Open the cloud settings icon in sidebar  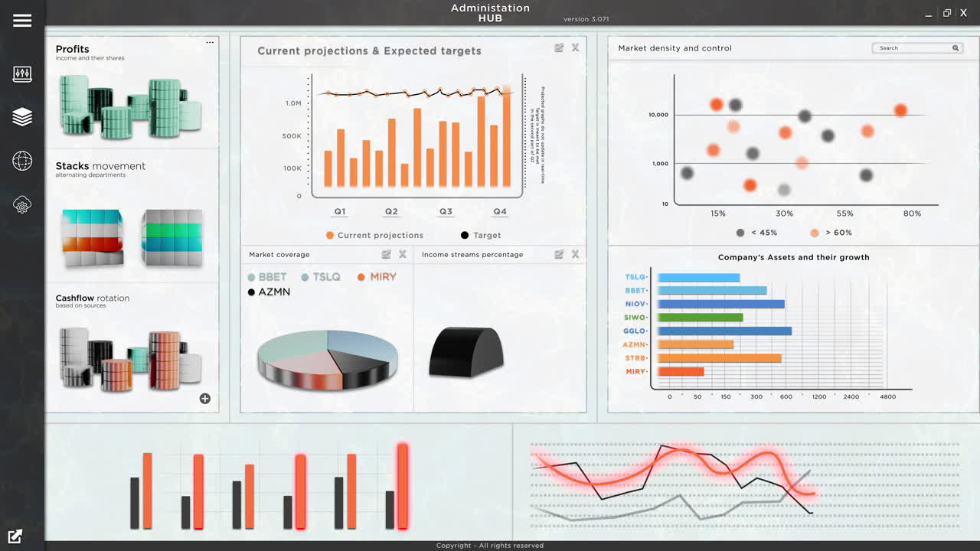[x=22, y=204]
